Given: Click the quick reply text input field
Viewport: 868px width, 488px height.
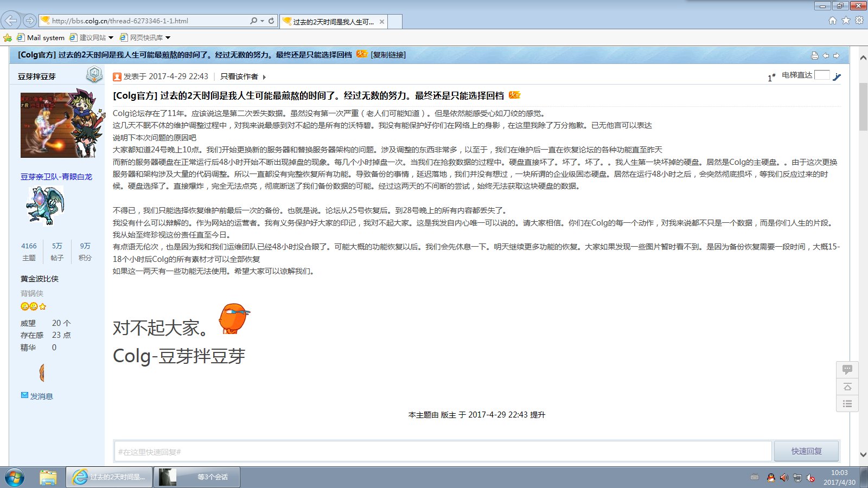Looking at the screenshot, I should tap(442, 451).
